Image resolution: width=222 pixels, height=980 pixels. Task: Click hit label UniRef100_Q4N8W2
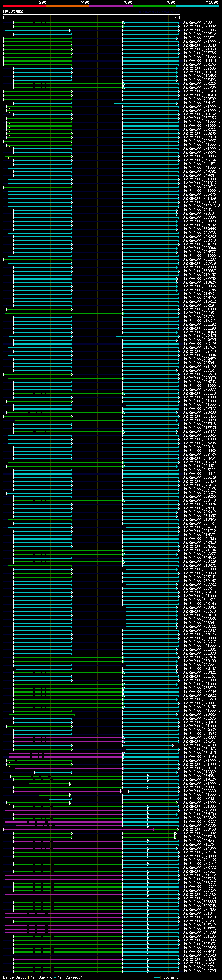click(199, 26)
